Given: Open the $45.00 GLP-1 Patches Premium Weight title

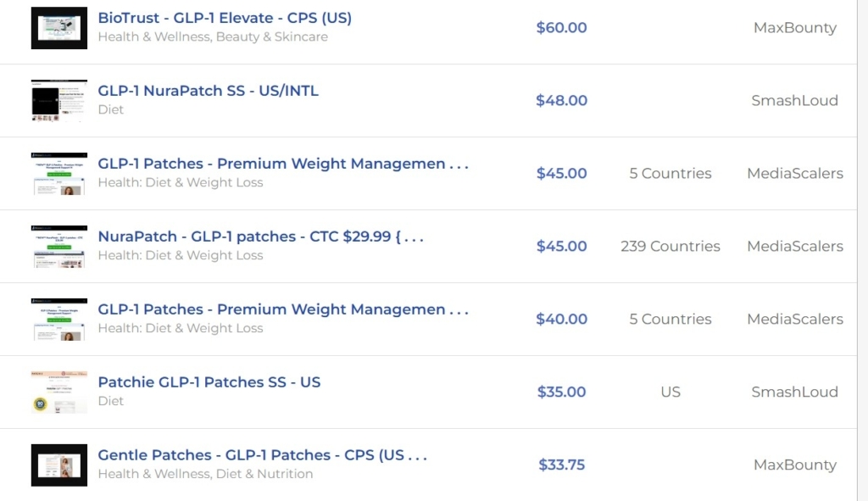Looking at the screenshot, I should click(x=283, y=164).
